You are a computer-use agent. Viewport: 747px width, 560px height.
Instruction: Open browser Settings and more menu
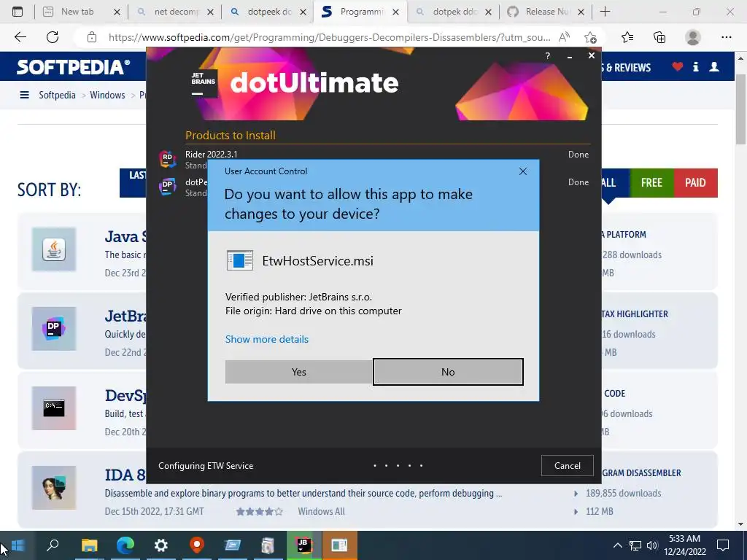tap(726, 37)
